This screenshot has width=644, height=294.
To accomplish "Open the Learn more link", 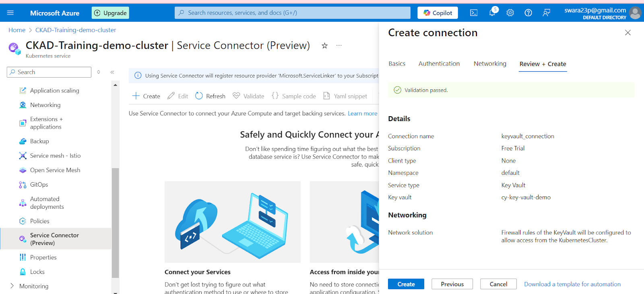I will coord(362,113).
